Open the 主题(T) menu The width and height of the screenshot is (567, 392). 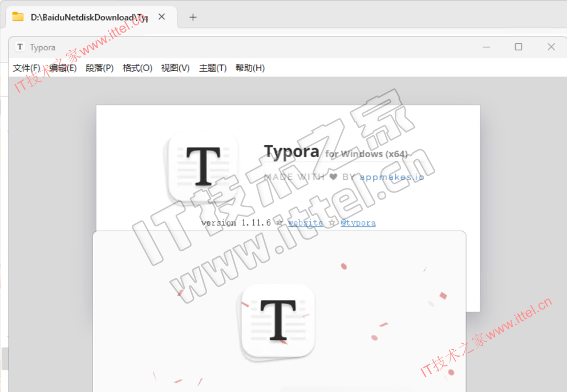213,68
